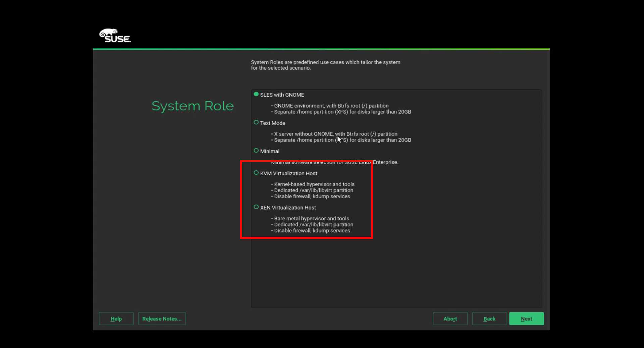Pick XEN Virtualization Host role
644x348 pixels.
[256, 207]
